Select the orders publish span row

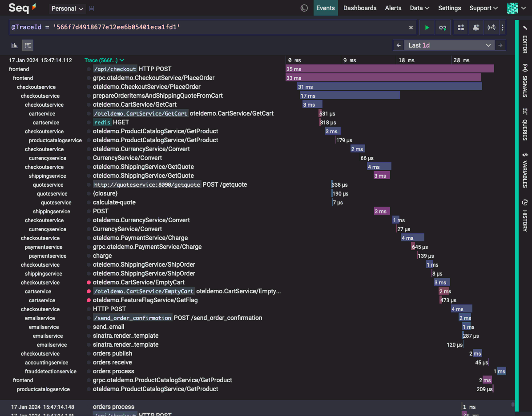pyautogui.click(x=113, y=353)
